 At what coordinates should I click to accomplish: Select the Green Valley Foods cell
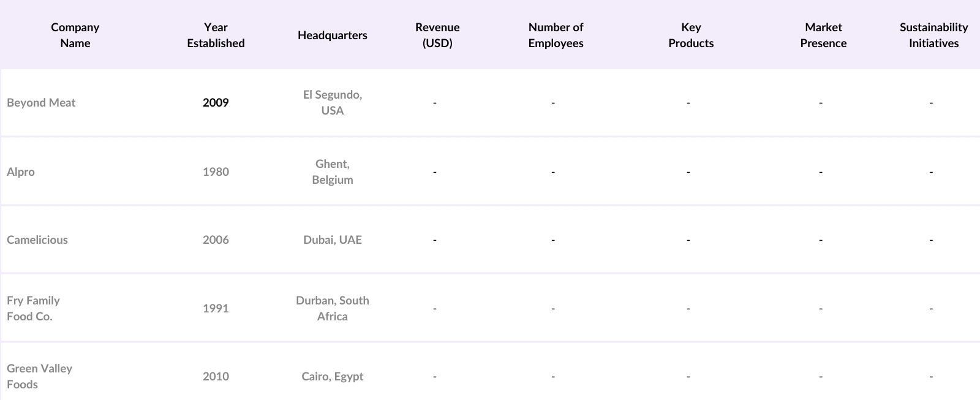tap(39, 376)
